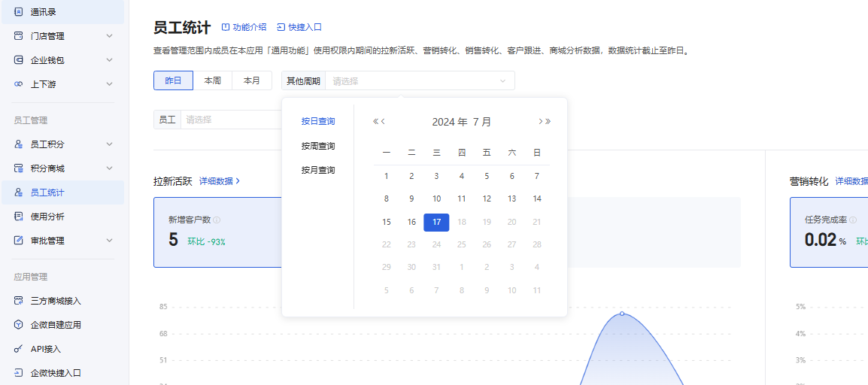The image size is (868, 385).
Task: Expand the 审批管理 menu chevron
Action: [x=109, y=241]
